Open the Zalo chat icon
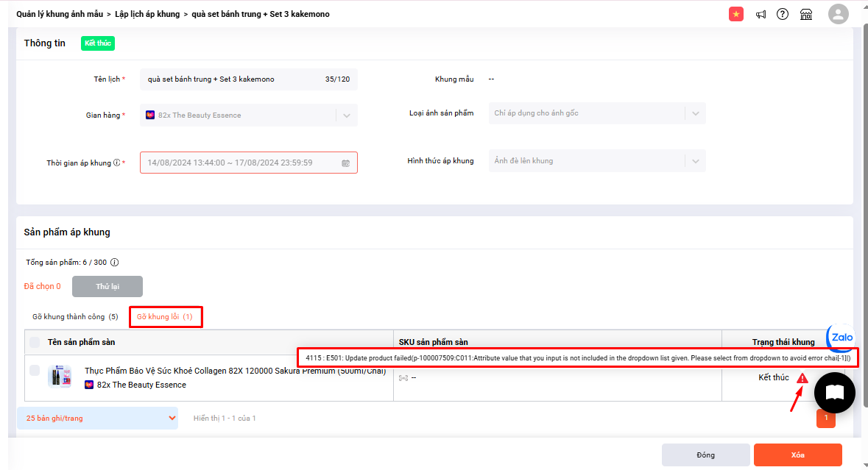Viewport: 868px width, 470px height. point(841,338)
